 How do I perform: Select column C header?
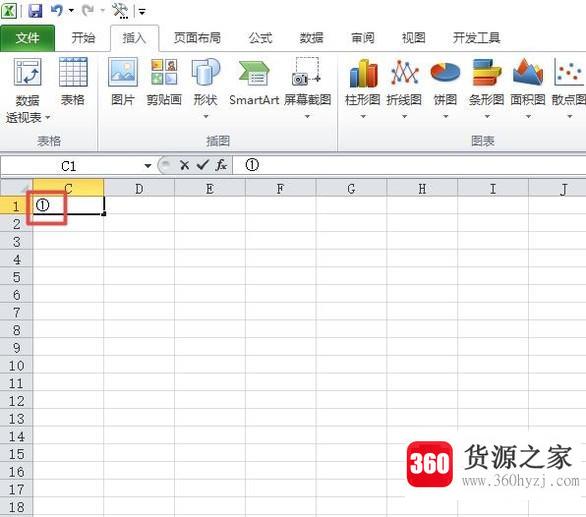pyautogui.click(x=68, y=188)
